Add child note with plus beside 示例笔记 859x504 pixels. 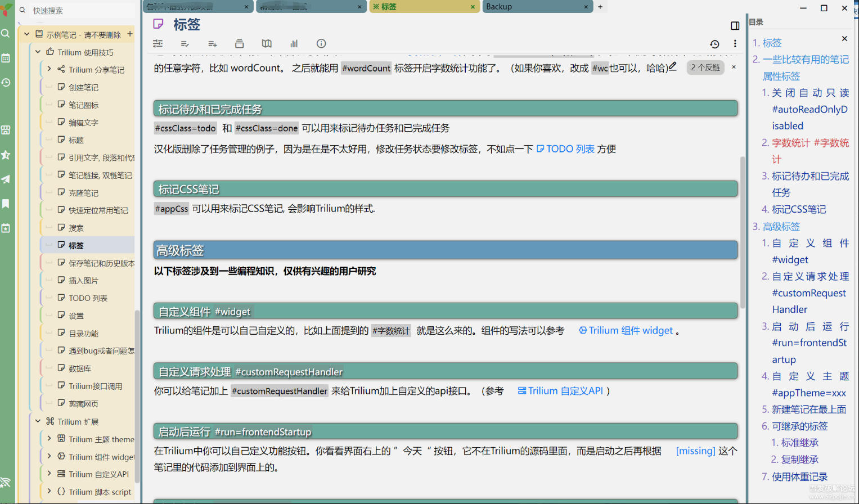tap(130, 34)
